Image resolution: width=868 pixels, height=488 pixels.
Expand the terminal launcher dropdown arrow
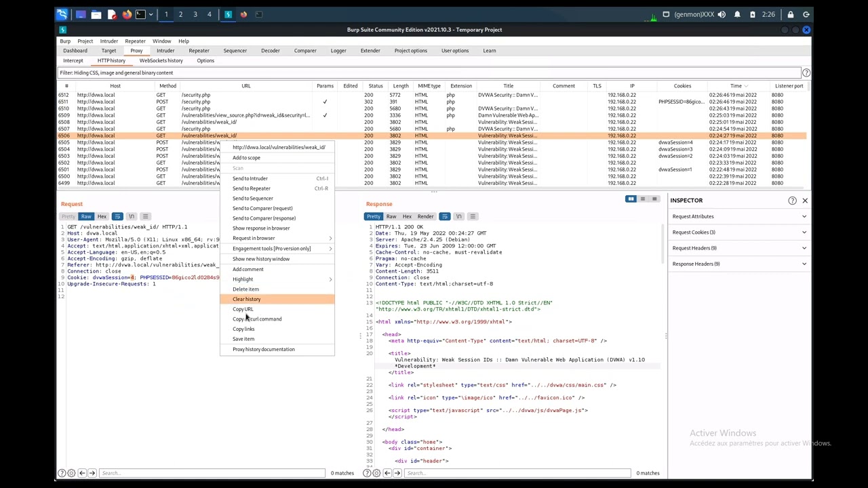[x=151, y=14]
